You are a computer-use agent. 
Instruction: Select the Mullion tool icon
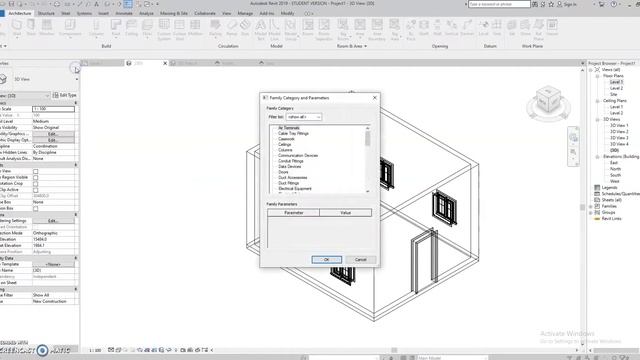point(195,27)
